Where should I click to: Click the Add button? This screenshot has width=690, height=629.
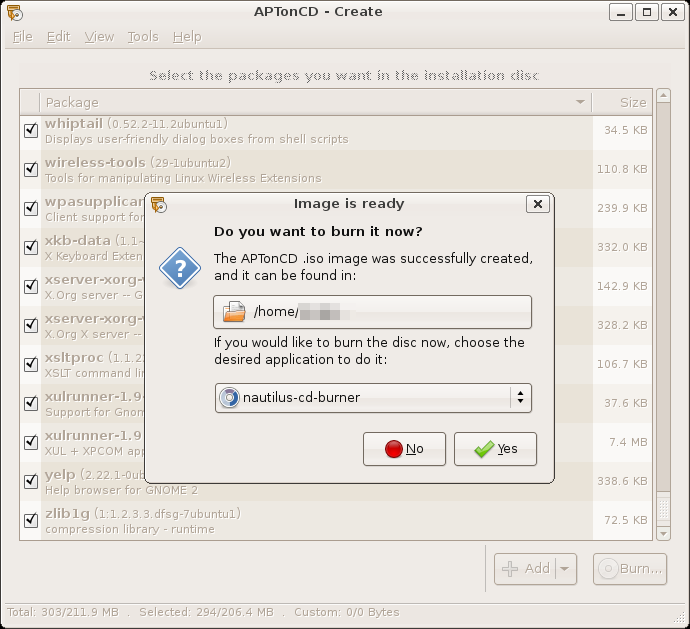(525, 569)
